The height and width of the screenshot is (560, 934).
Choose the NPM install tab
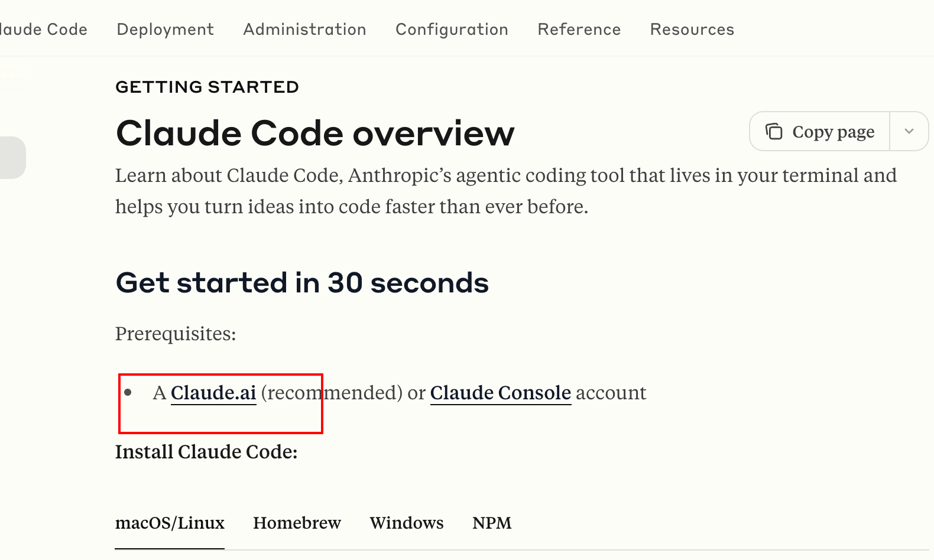tap(492, 523)
